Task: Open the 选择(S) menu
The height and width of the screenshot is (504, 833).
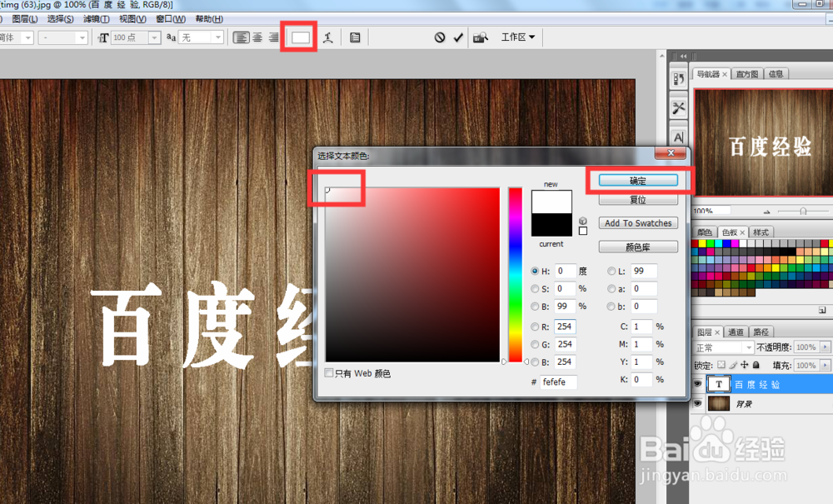Action: (60, 19)
